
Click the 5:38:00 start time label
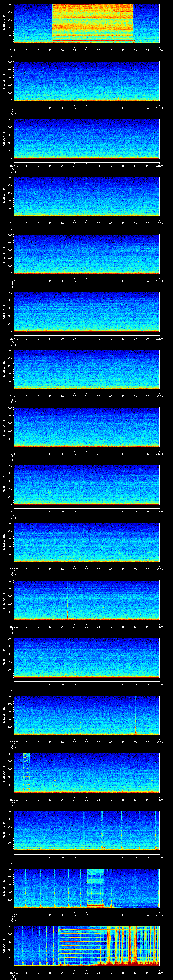[14, 915]
